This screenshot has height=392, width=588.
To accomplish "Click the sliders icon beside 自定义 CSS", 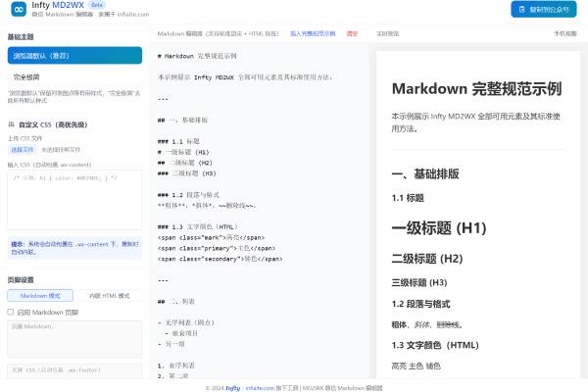I will tap(11, 124).
